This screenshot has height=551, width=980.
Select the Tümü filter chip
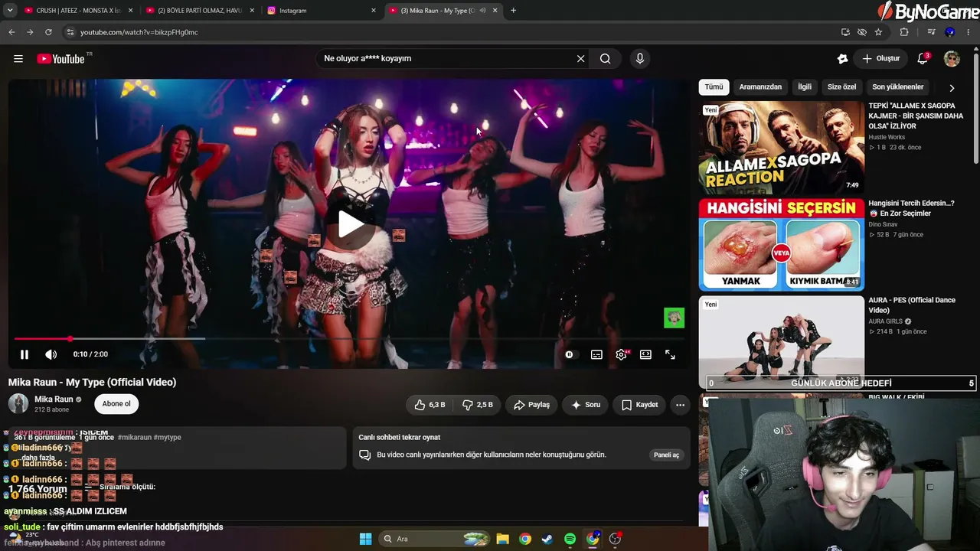pos(714,87)
